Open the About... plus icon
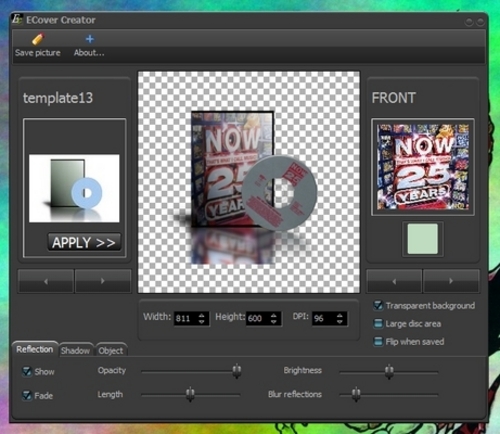Image resolution: width=500 pixels, height=434 pixels. click(89, 39)
